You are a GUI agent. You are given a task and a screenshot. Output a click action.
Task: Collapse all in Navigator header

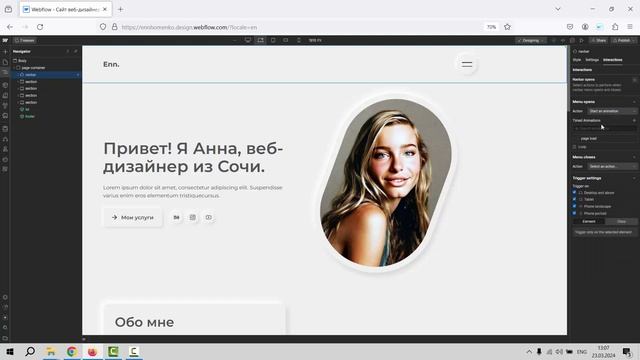(x=68, y=51)
